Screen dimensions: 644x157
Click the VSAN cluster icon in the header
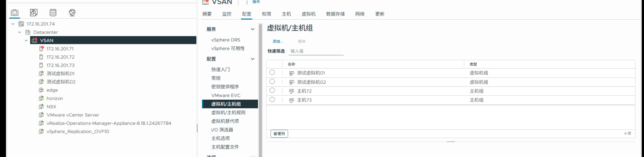(x=206, y=2)
